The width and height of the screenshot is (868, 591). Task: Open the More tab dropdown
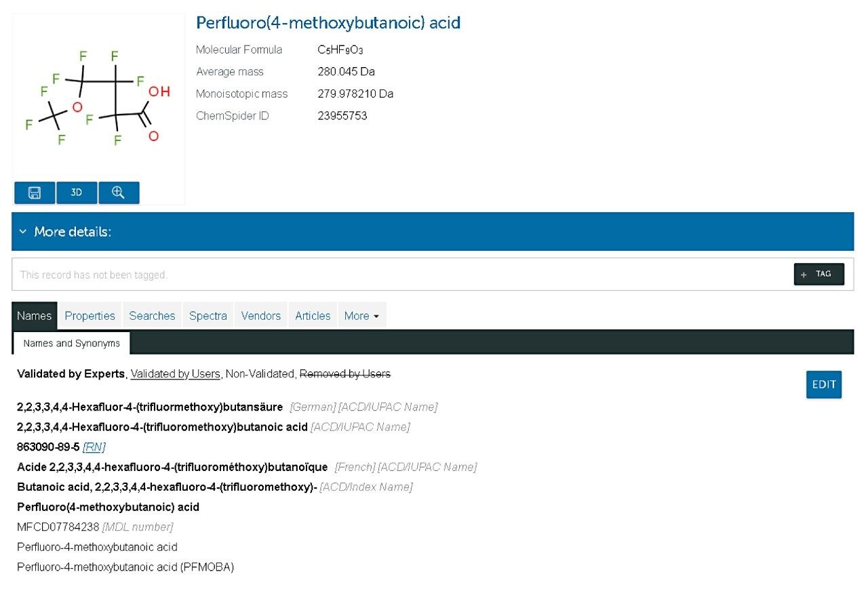click(x=361, y=314)
